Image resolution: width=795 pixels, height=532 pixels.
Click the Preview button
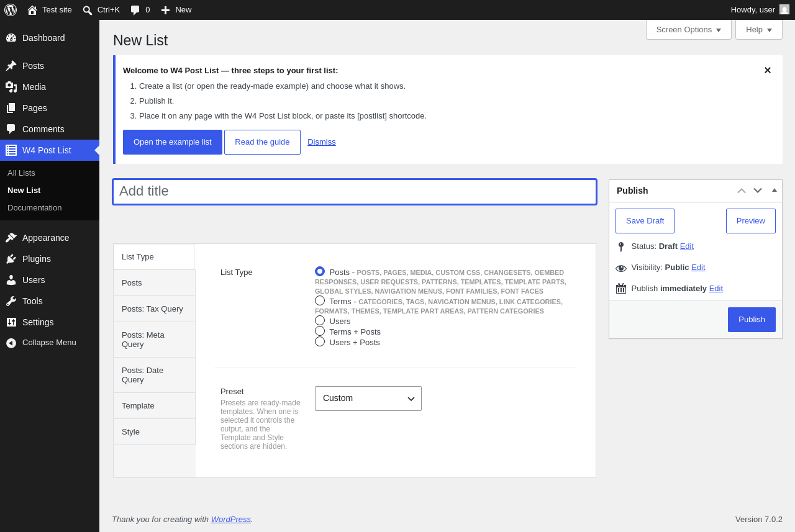[751, 221]
